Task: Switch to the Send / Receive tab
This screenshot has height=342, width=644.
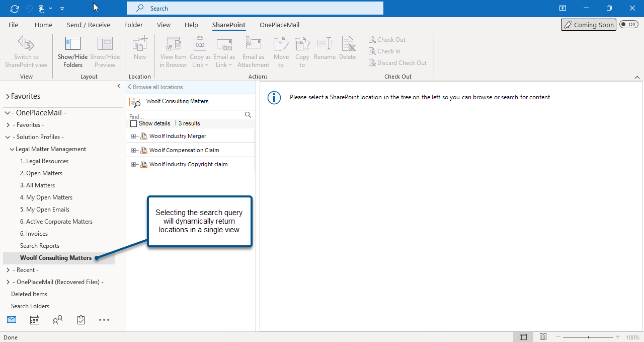Action: (x=89, y=25)
